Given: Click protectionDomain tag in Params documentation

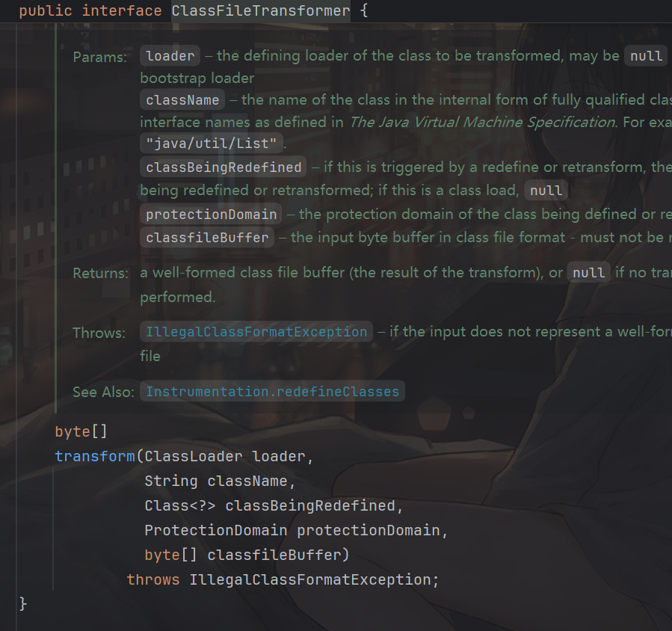Looking at the screenshot, I should [x=212, y=215].
